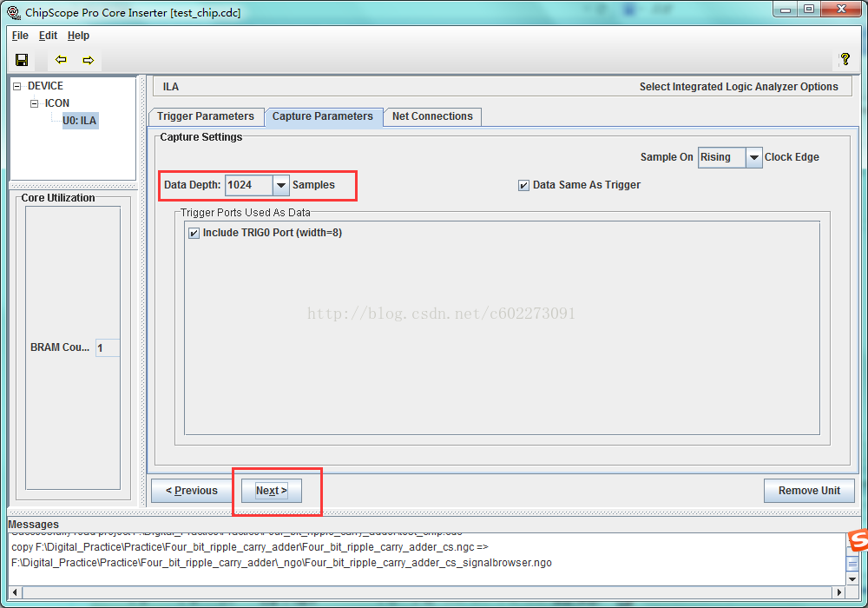Collapse the DEVICE tree node
The width and height of the screenshot is (868, 608).
(x=17, y=86)
